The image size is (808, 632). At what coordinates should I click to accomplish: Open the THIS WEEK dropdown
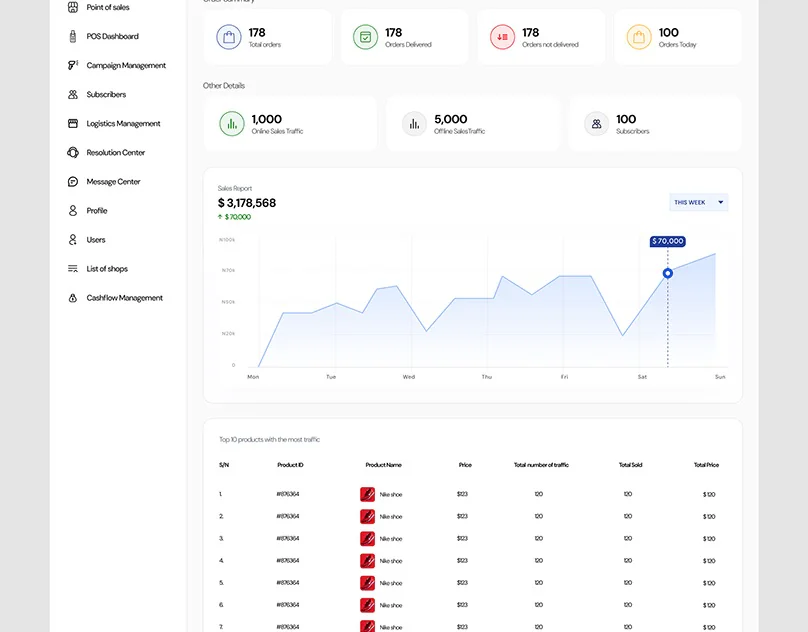tap(698, 202)
